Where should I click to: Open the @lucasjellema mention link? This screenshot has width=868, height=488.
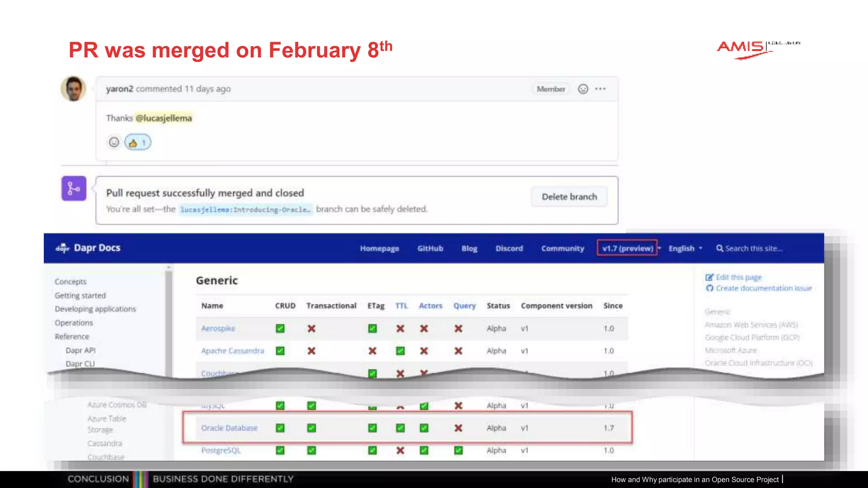(x=164, y=118)
